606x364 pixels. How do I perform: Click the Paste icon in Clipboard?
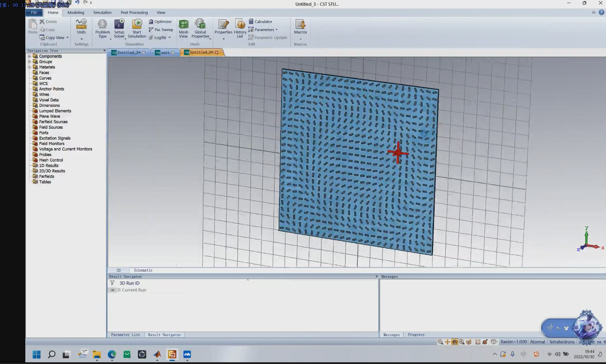coord(32,24)
